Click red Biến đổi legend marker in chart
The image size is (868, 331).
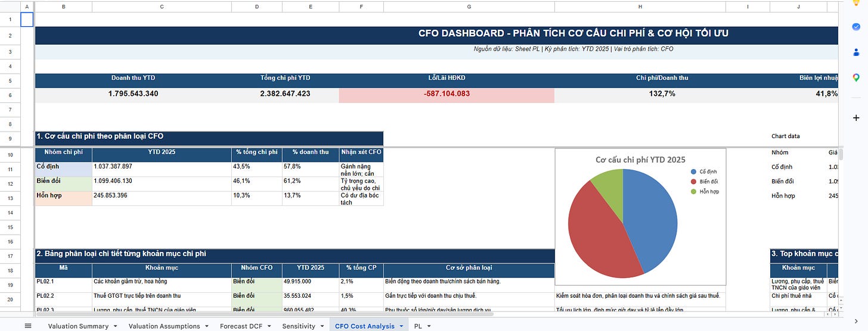point(694,181)
